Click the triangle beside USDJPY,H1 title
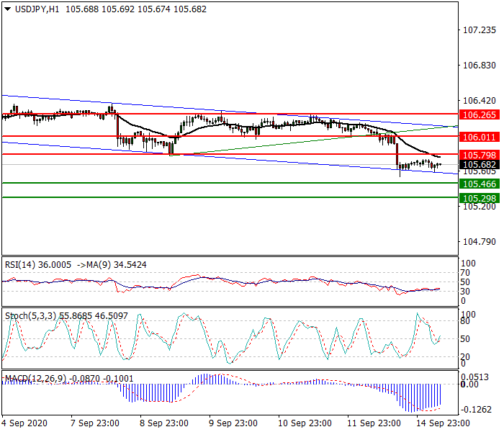The image size is (504, 432). pyautogui.click(x=8, y=9)
